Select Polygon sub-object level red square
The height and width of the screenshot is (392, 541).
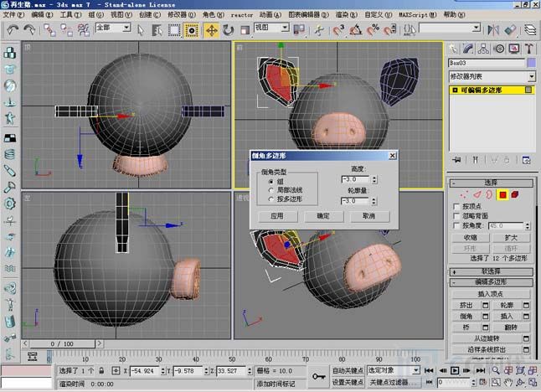point(502,195)
